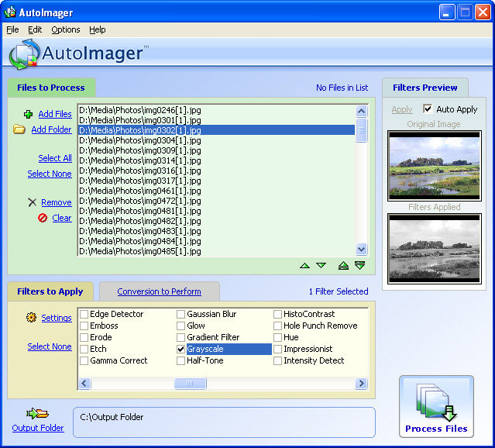Move selected file to bottom of list
The height and width of the screenshot is (448, 495).
(x=359, y=266)
